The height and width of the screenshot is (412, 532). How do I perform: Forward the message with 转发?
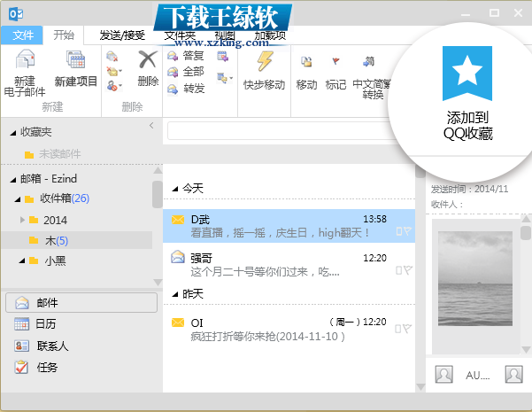coord(186,89)
